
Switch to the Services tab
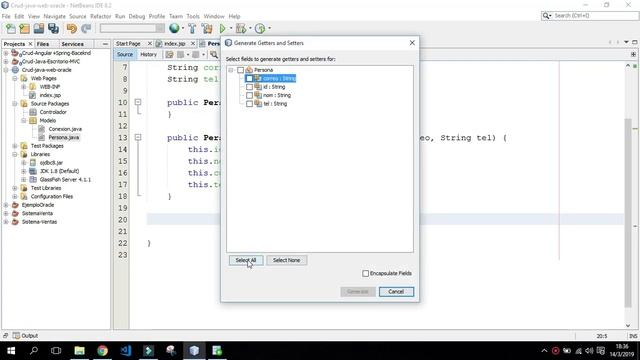[x=73, y=44]
